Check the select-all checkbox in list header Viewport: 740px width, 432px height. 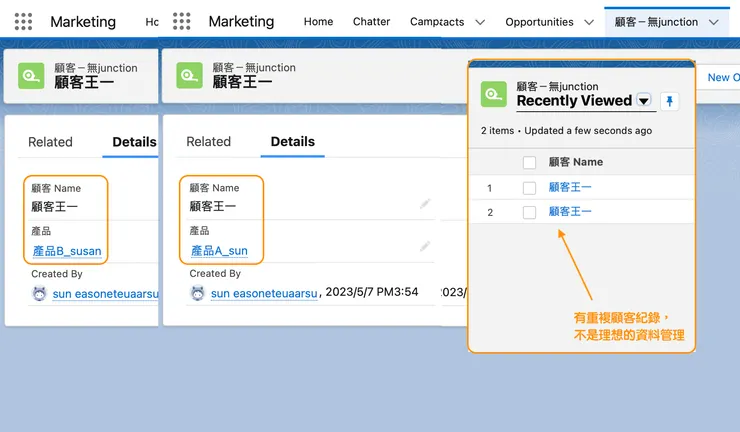529,162
